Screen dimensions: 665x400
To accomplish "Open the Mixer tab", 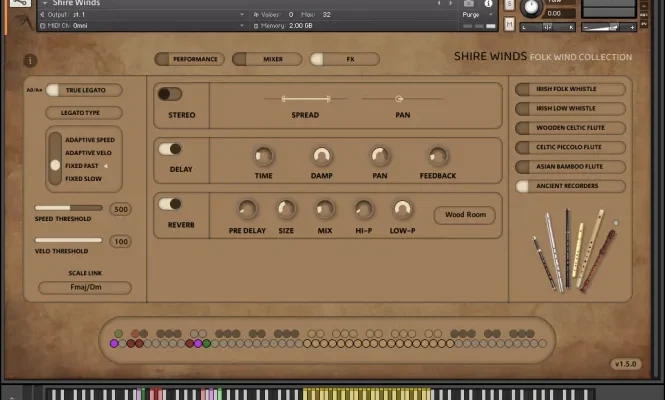I will [266, 59].
